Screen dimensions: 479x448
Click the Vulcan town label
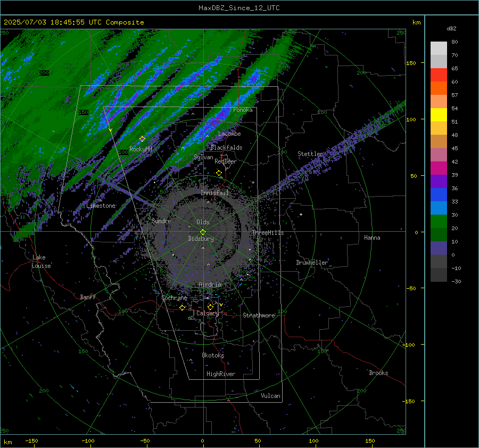[270, 396]
